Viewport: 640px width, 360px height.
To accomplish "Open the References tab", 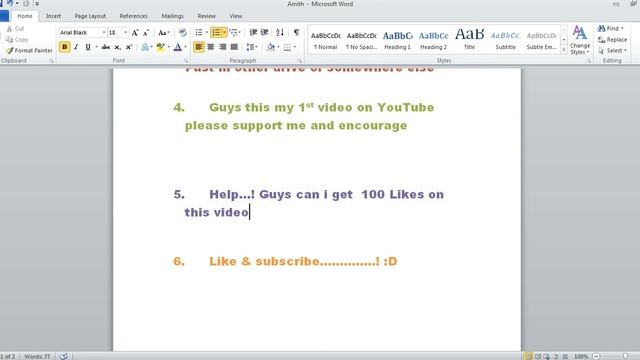I will point(133,16).
